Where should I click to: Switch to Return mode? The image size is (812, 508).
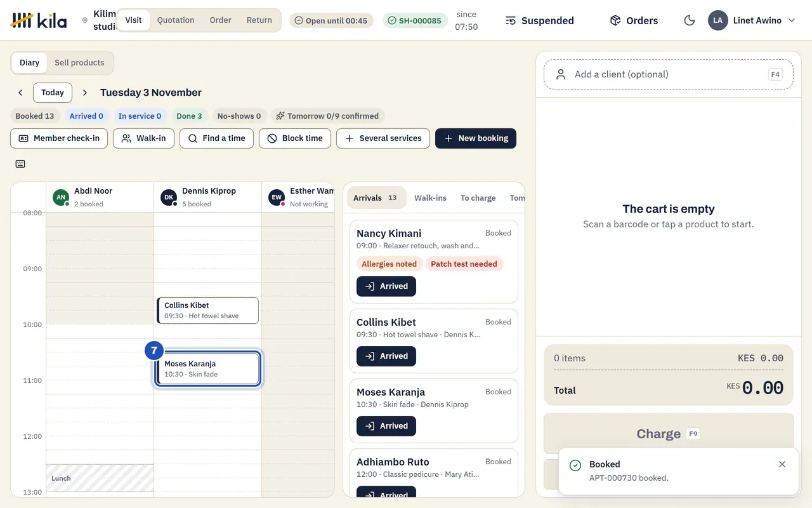tap(259, 20)
